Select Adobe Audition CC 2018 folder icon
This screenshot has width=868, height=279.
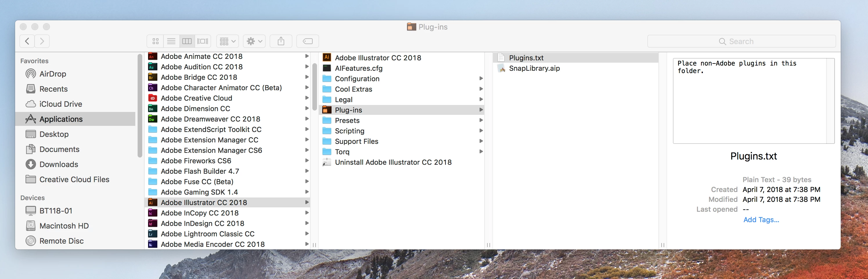coord(153,67)
